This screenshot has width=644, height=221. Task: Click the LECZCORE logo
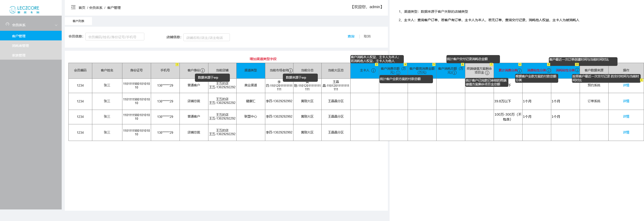click(x=24, y=9)
